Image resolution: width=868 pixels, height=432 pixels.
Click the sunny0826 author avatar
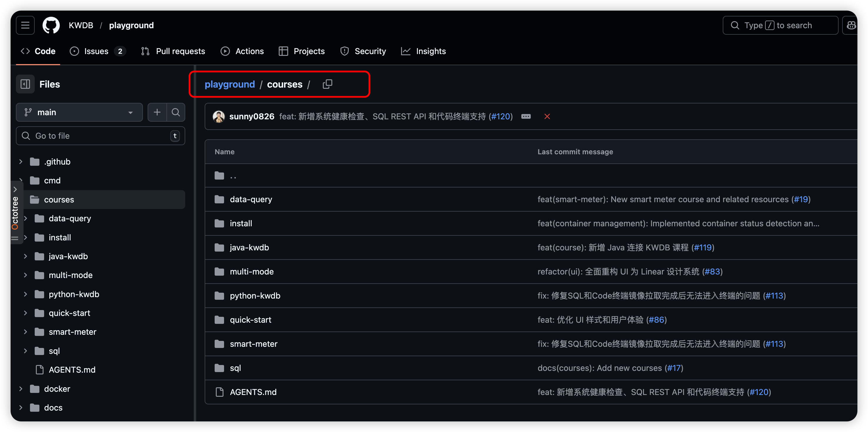click(219, 116)
